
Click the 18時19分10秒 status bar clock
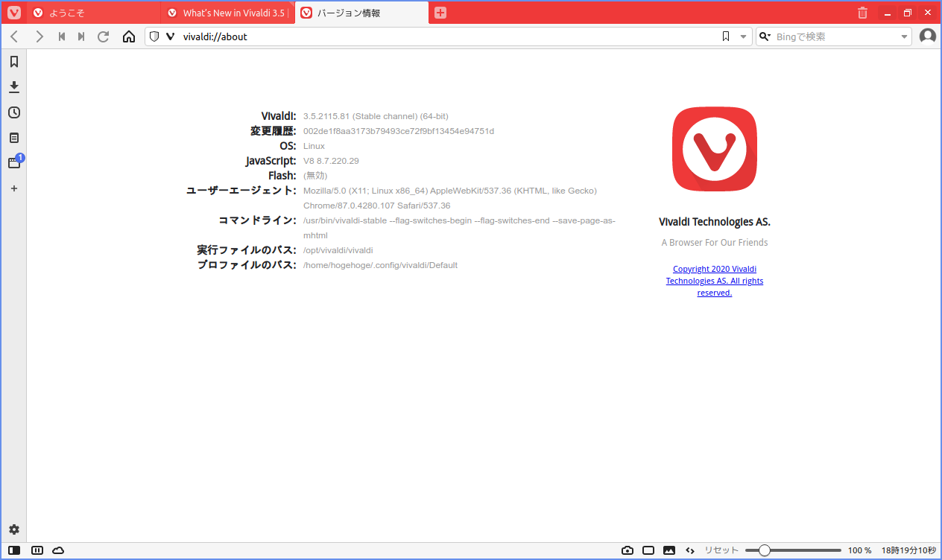pyautogui.click(x=908, y=550)
